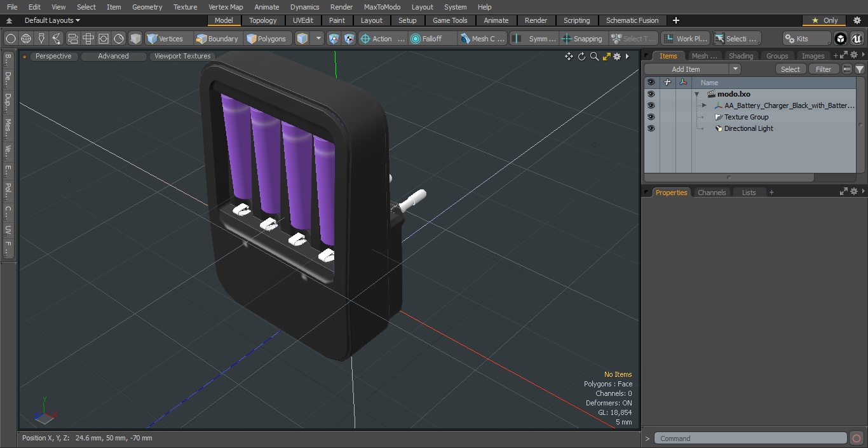Open the Mesh Constraint tool menu
Viewport: 868px width, 448px height.
point(483,39)
